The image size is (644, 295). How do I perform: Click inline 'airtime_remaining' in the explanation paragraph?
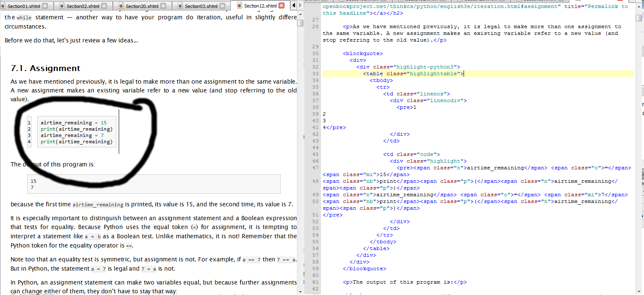click(x=98, y=205)
